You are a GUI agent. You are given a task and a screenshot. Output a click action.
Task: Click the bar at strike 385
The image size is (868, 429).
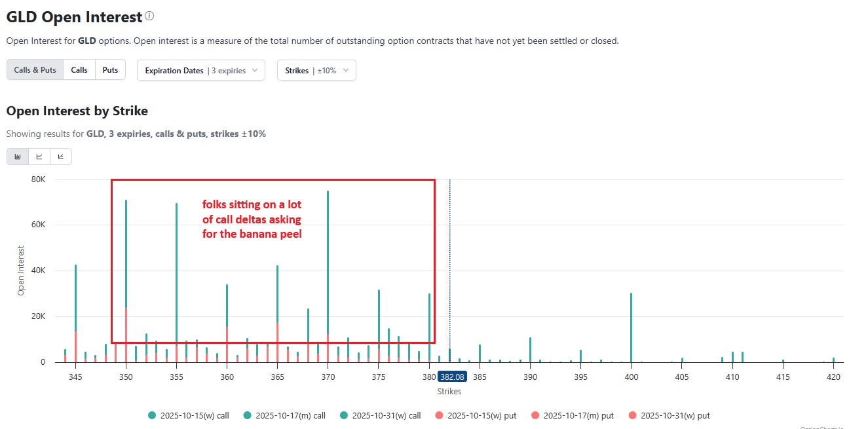click(480, 353)
